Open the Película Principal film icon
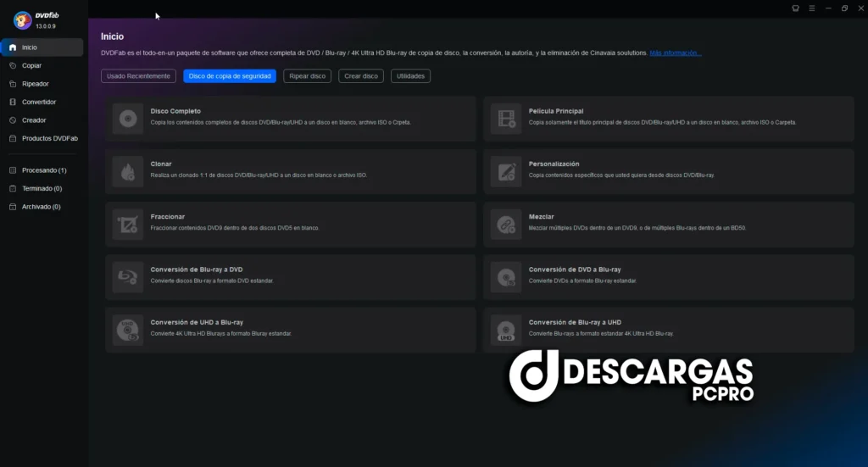Viewport: 868px width, 467px height. [x=506, y=119]
